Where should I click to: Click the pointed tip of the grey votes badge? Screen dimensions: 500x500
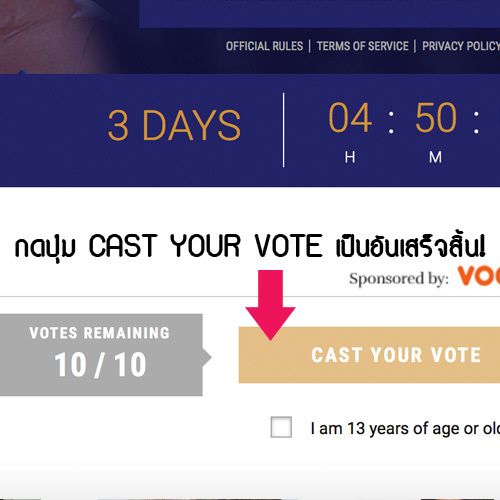[x=207, y=357]
